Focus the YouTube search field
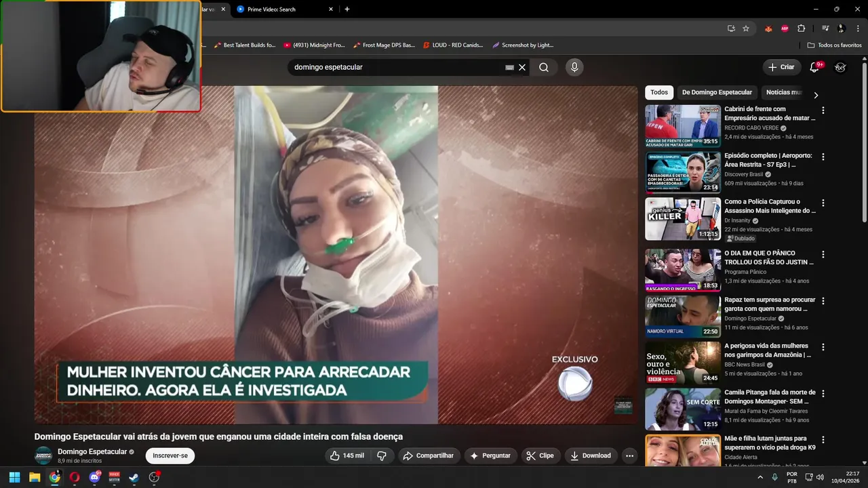Viewport: 868px width, 488px height. click(x=397, y=67)
